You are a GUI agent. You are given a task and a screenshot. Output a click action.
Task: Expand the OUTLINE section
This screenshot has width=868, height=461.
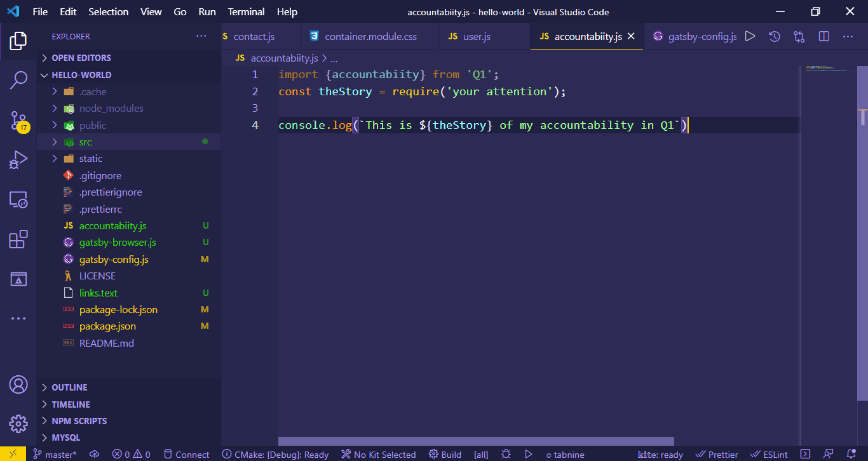[x=69, y=387]
